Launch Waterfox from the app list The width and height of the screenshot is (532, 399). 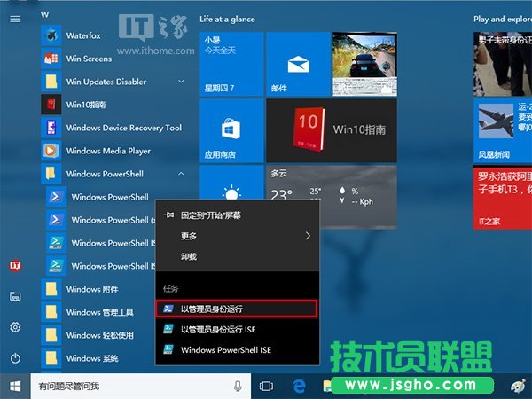click(x=83, y=35)
